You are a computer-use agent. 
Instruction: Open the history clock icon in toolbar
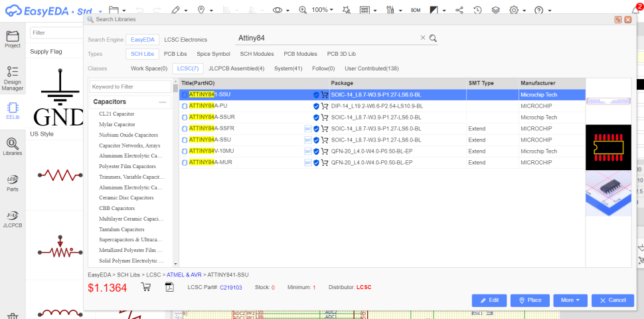click(477, 10)
